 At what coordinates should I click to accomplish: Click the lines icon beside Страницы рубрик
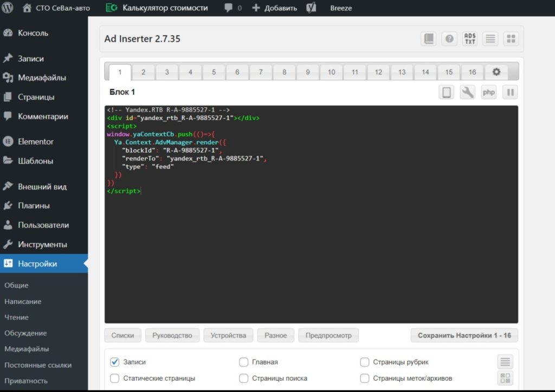tap(505, 362)
